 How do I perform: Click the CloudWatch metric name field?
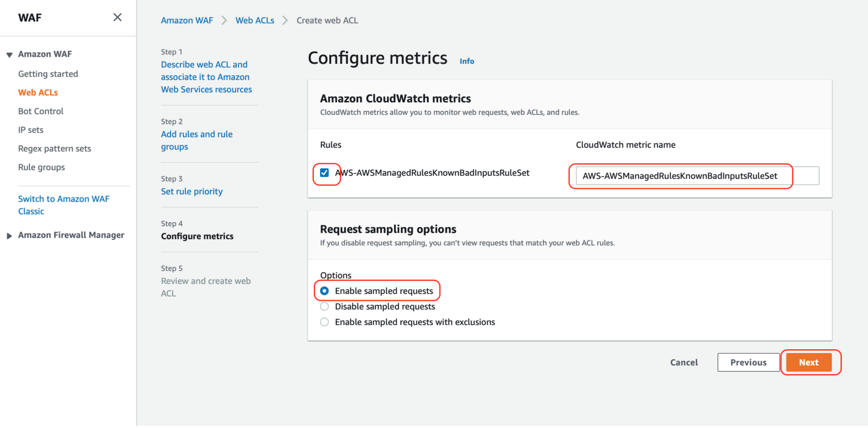697,176
